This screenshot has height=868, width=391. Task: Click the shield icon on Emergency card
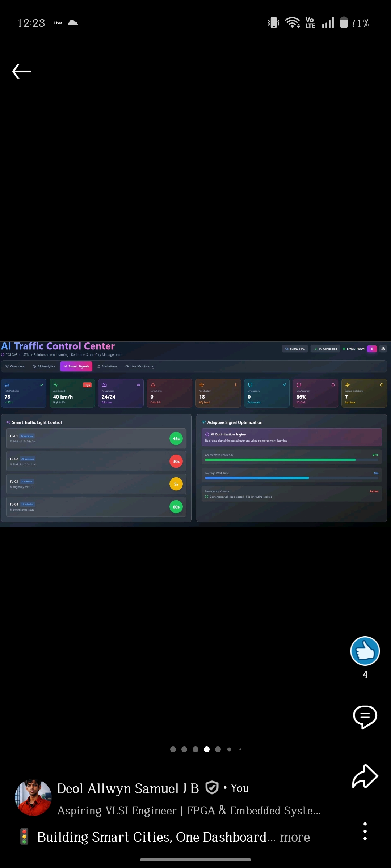250,385
